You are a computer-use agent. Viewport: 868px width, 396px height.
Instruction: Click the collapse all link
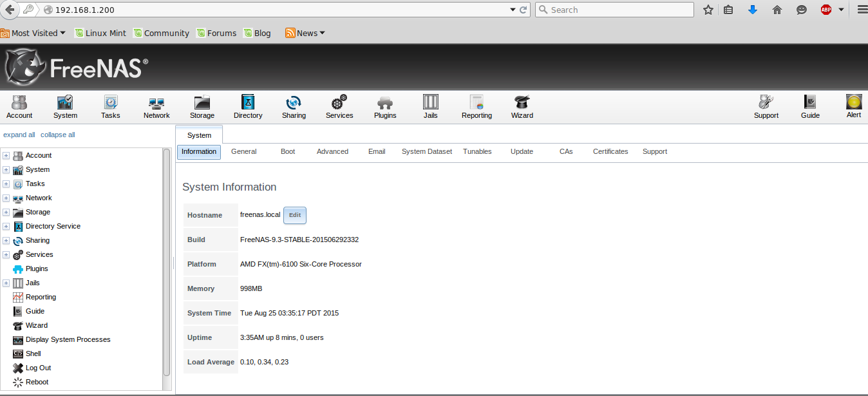tap(58, 135)
